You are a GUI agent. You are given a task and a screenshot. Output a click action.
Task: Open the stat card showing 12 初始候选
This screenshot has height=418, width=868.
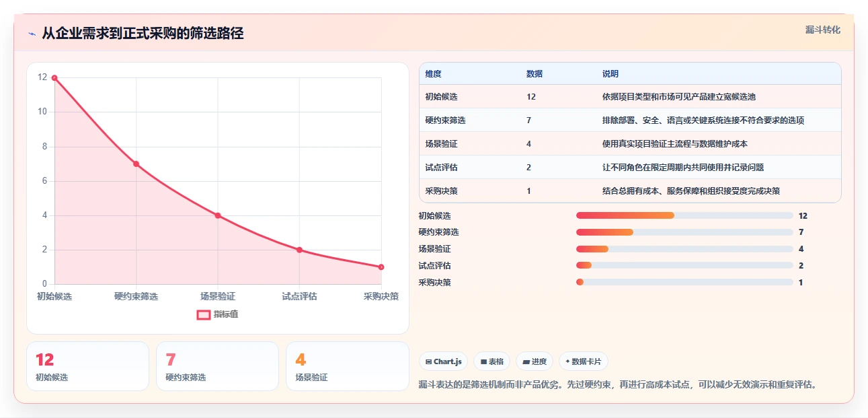87,366
